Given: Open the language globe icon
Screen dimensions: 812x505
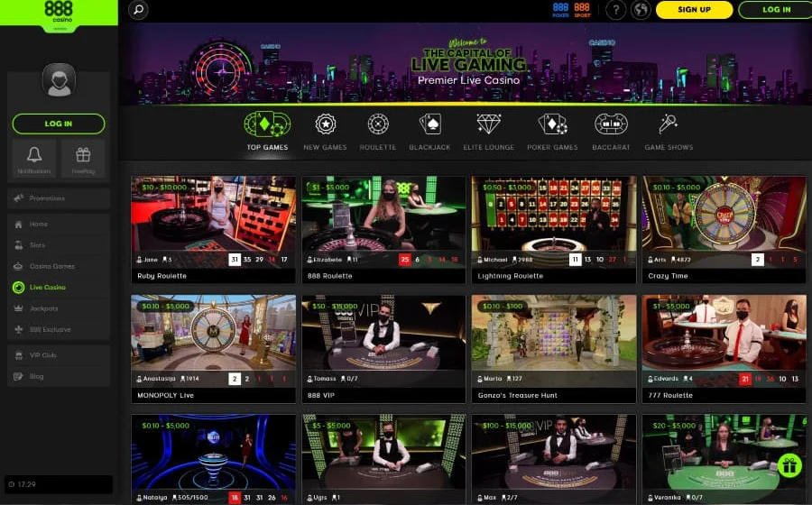Looking at the screenshot, I should [641, 10].
